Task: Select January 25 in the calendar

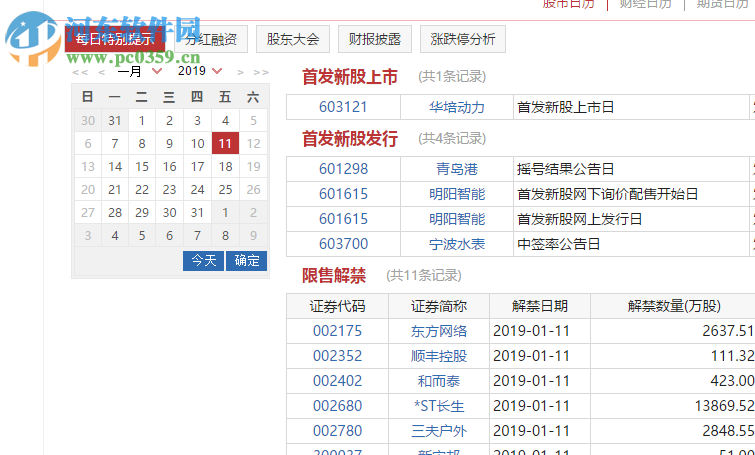Action: [225, 190]
